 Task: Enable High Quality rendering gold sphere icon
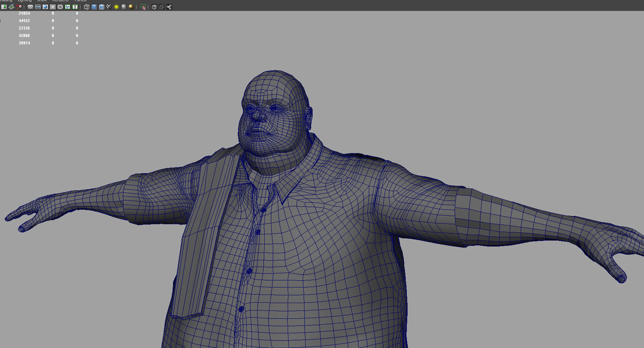pos(131,7)
